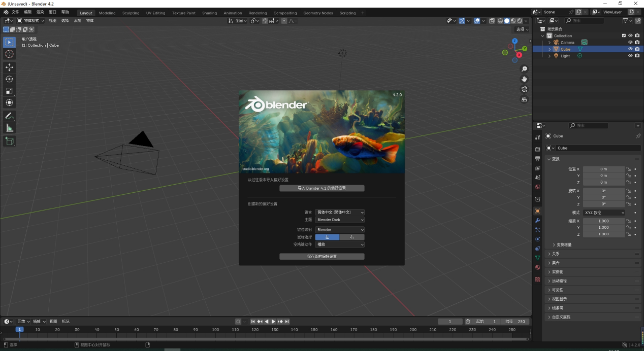Click the 位置 X value field
This screenshot has width=644, height=351.
pyautogui.click(x=603, y=169)
